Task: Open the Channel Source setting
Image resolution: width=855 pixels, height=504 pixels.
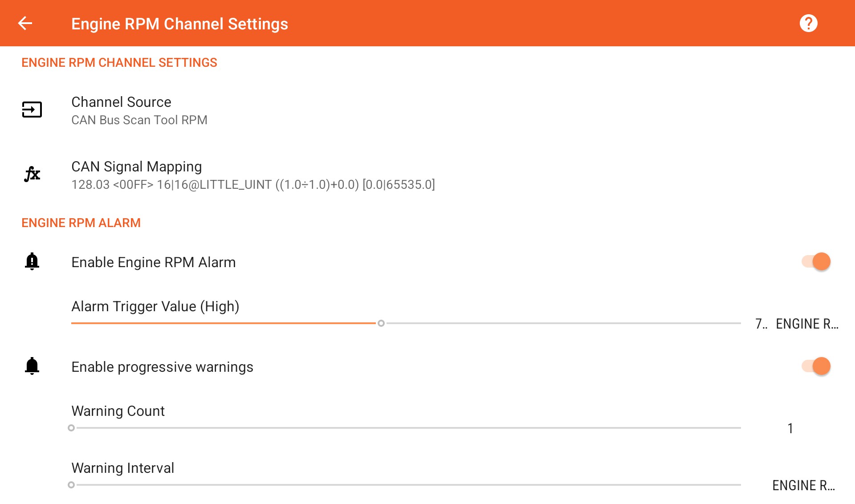Action: point(427,110)
